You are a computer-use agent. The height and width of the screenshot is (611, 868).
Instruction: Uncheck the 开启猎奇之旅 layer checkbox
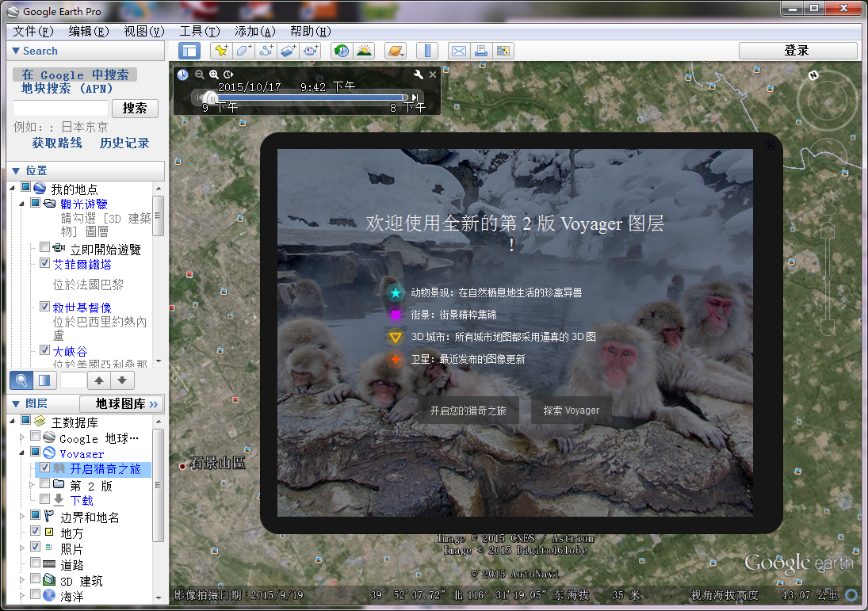pyautogui.click(x=45, y=468)
